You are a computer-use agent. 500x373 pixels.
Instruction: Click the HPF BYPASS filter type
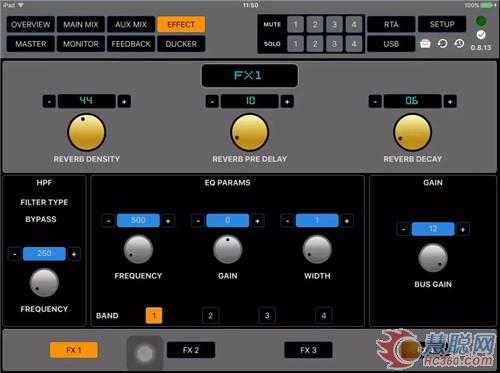(x=41, y=219)
